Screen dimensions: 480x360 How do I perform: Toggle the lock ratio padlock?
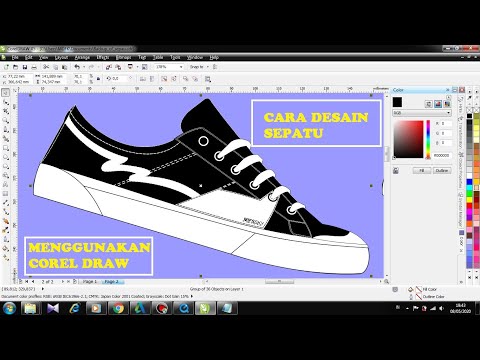pos(98,79)
